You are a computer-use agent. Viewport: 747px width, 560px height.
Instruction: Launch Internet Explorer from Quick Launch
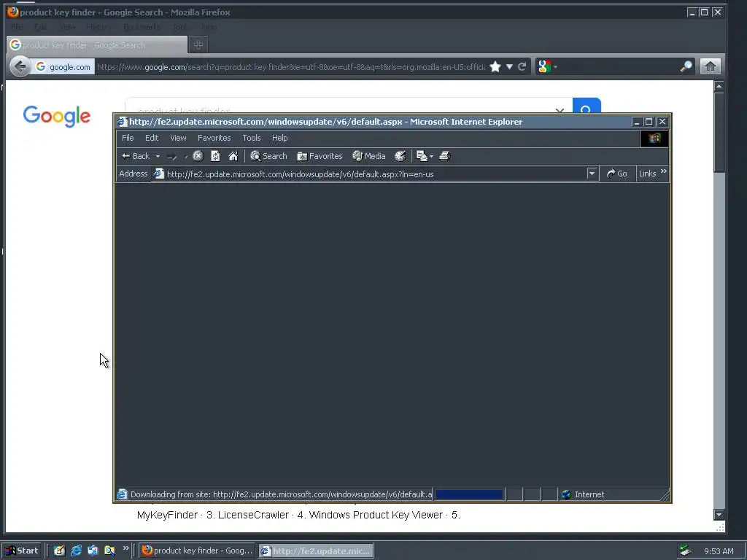tap(76, 551)
